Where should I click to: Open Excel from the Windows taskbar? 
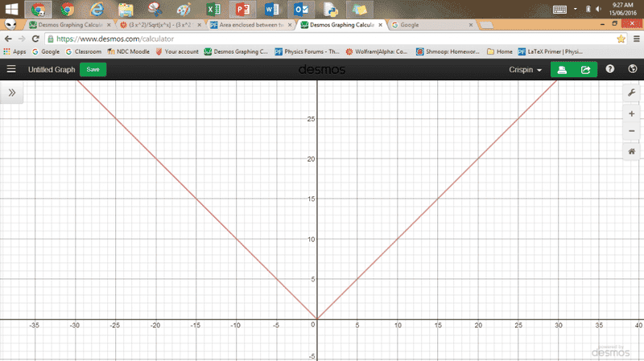tap(212, 10)
